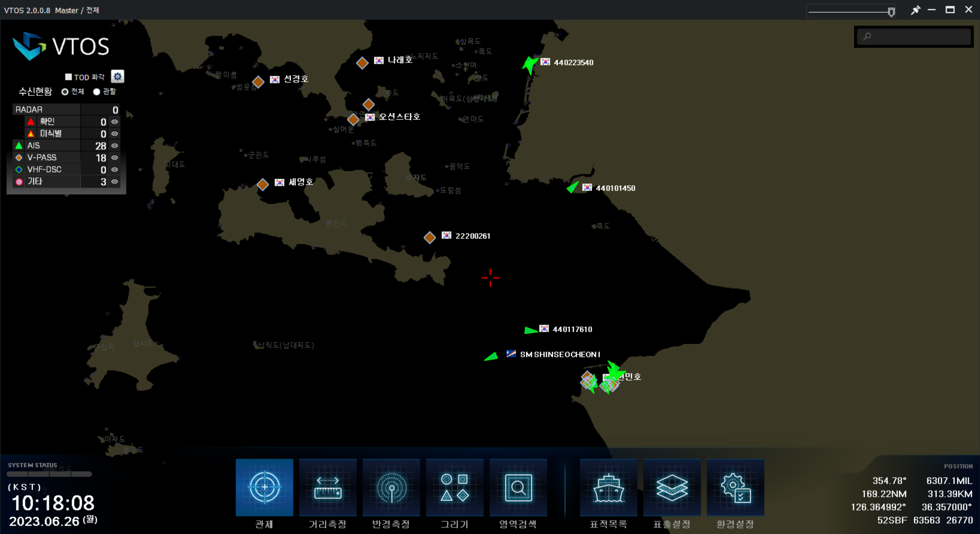Click the 126.364992° longitude readout
This screenshot has width=980, height=534.
pos(878,507)
